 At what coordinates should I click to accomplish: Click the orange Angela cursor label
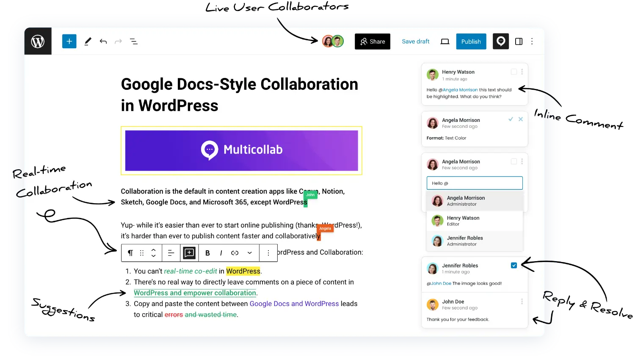click(325, 229)
